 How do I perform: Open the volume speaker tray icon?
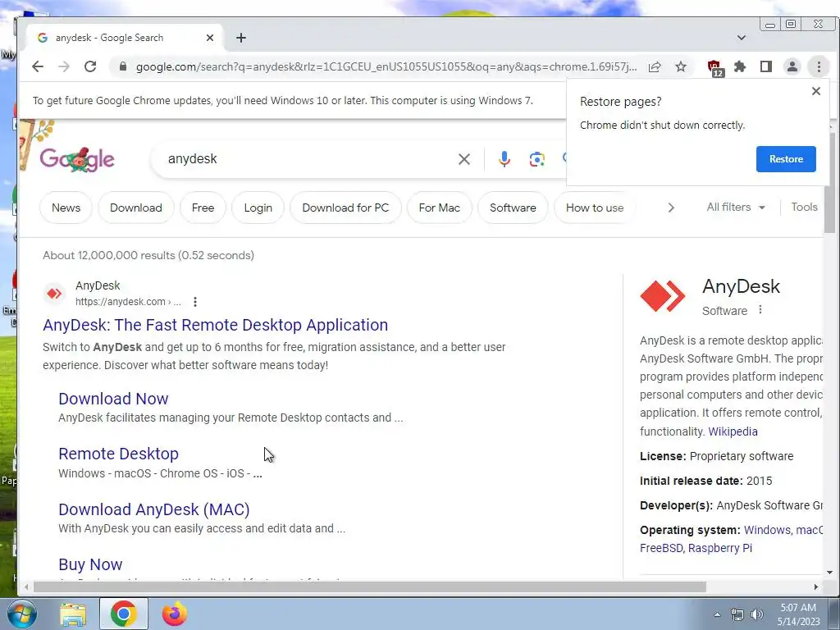[757, 614]
